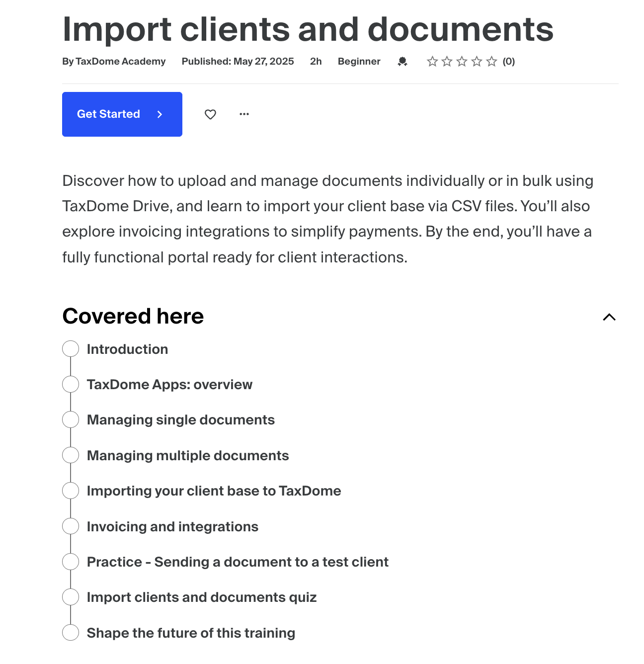644x664 pixels.
Task: Go to Managing single documents lesson
Action: point(180,420)
